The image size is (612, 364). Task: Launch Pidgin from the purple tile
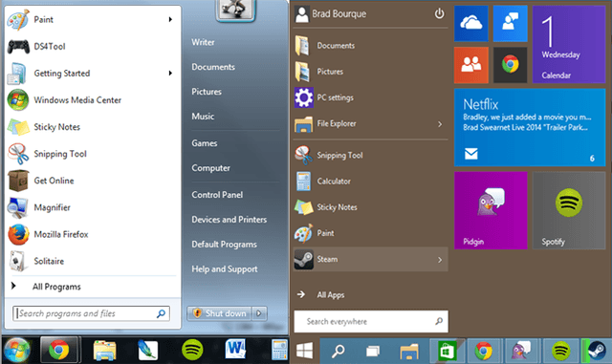click(x=491, y=210)
